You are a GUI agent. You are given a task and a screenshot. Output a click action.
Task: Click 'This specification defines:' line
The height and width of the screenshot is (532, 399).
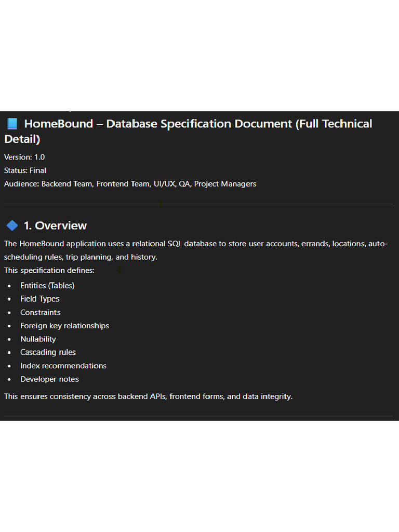pyautogui.click(x=49, y=270)
